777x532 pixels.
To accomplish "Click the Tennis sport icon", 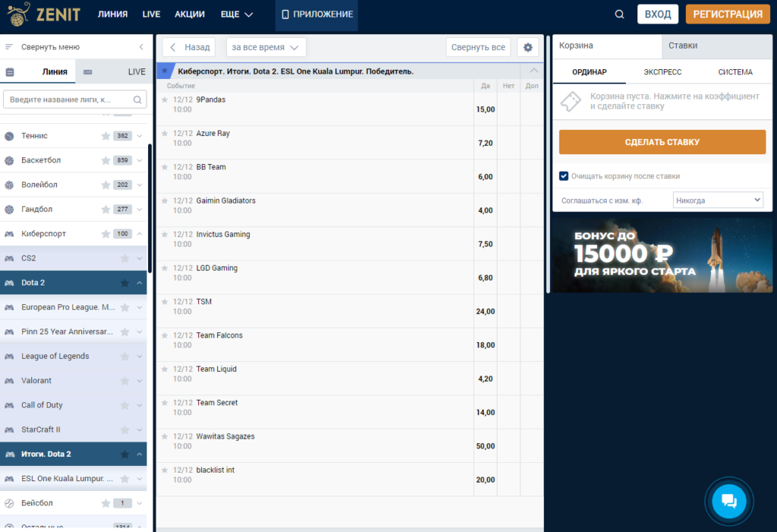I will click(9, 136).
